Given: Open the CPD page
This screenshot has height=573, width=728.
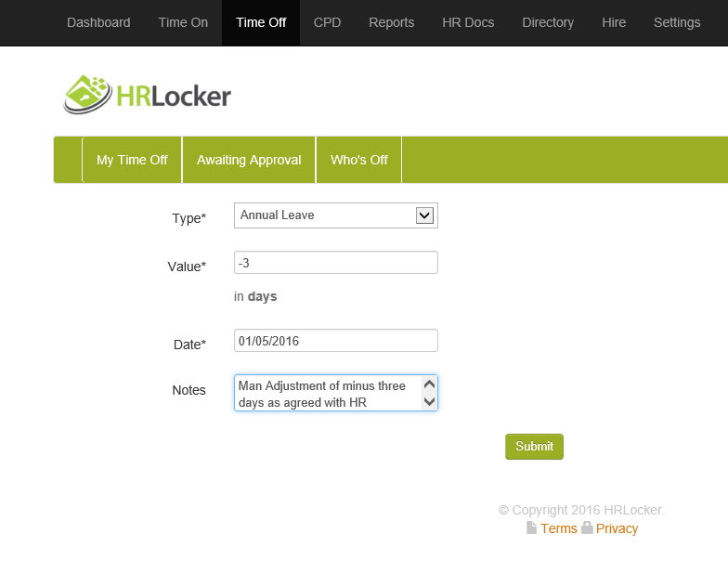Looking at the screenshot, I should (x=327, y=22).
